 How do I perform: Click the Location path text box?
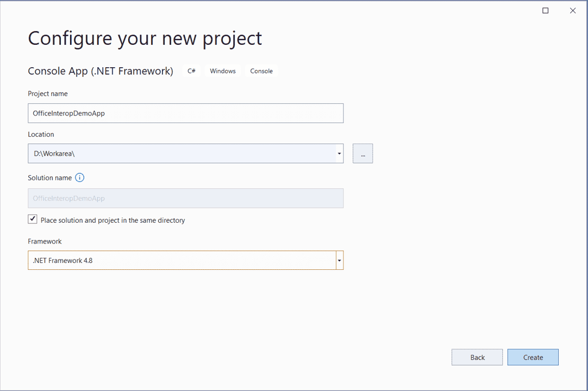(172, 153)
